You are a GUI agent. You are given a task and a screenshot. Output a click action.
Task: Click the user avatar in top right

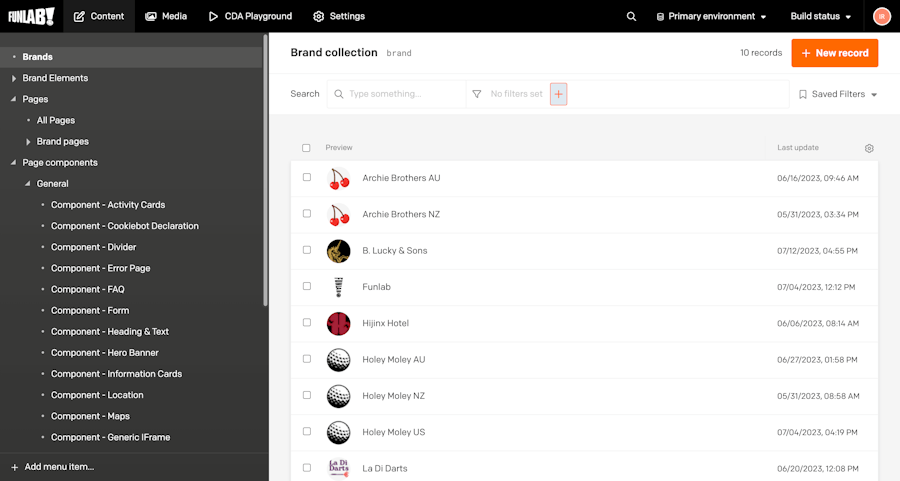click(882, 17)
